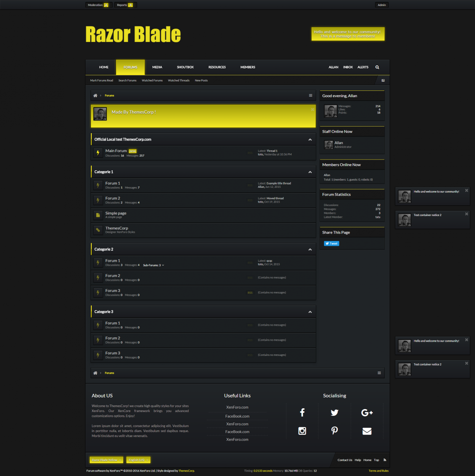This screenshot has width=475, height=476.
Task: Open the English (US) language chooser
Action: [138, 460]
